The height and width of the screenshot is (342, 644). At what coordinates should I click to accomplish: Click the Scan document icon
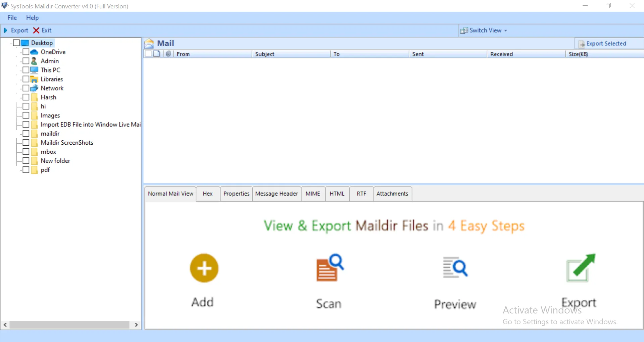(330, 267)
